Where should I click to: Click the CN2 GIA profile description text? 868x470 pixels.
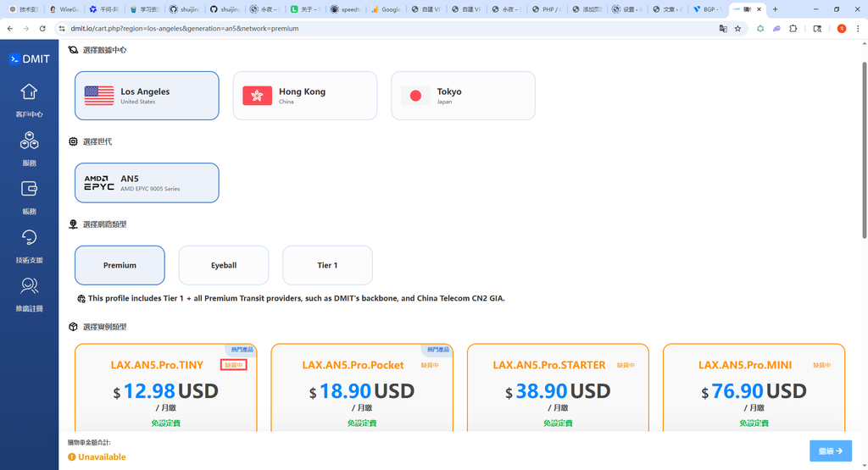(296, 298)
